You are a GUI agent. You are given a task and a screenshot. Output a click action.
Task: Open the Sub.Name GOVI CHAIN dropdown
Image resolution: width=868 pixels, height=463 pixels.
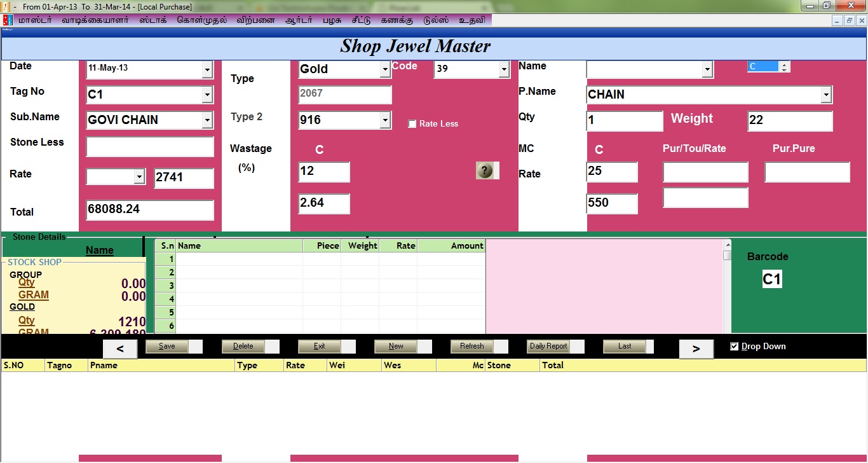coord(207,120)
